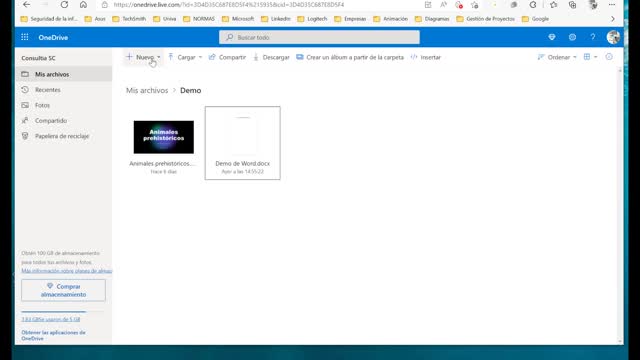Open the details info pane icon

pos(609,57)
